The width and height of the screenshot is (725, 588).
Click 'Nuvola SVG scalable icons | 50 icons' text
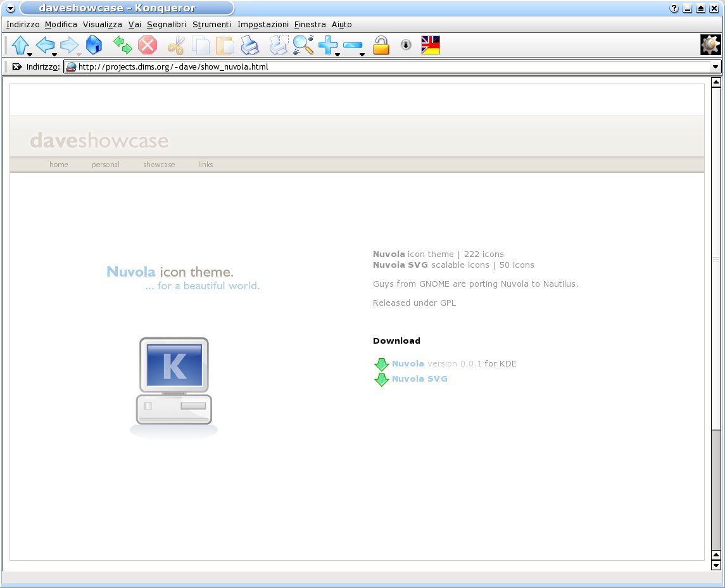point(453,265)
